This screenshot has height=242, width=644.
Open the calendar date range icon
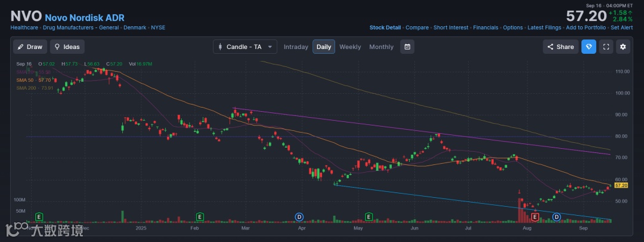pos(407,47)
